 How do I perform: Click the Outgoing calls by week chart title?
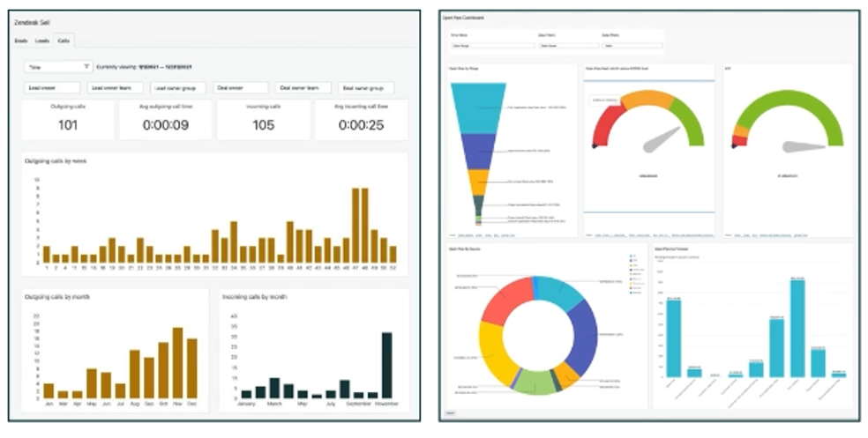56,161
